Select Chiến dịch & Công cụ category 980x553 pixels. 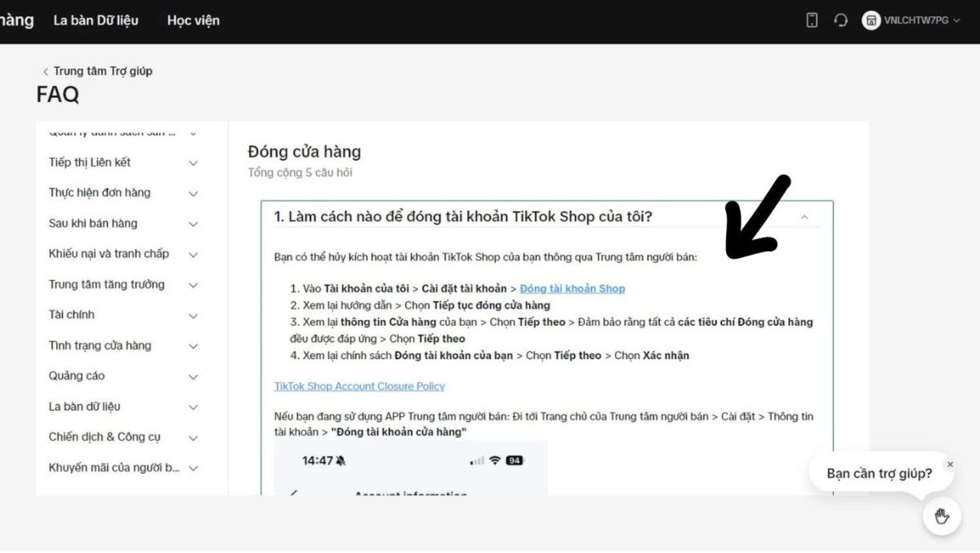(104, 437)
